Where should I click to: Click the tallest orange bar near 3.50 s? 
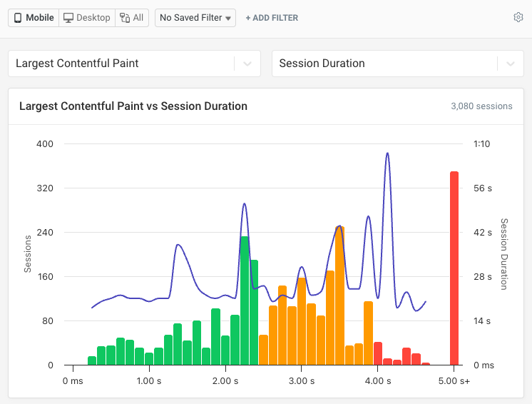tap(340, 296)
